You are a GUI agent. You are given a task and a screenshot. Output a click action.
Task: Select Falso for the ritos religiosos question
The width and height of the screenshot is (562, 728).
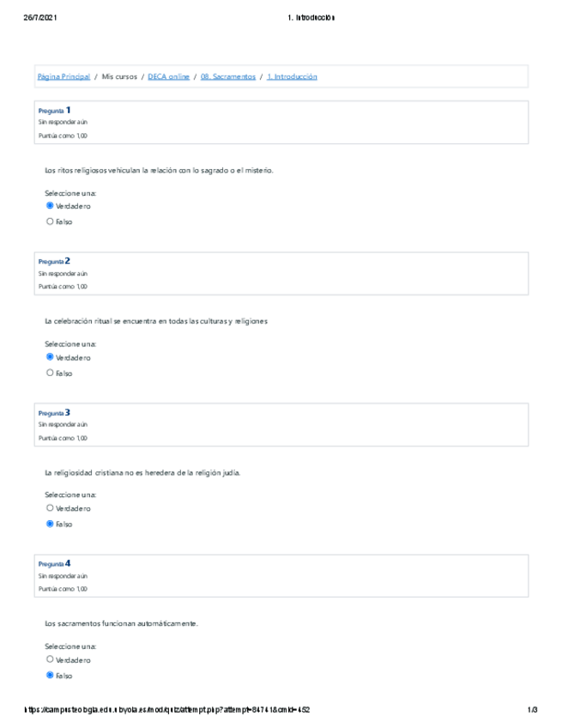50,221
